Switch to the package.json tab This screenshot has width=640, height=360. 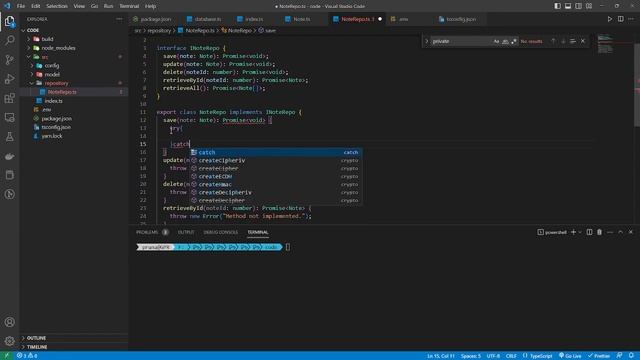pyautogui.click(x=155, y=19)
